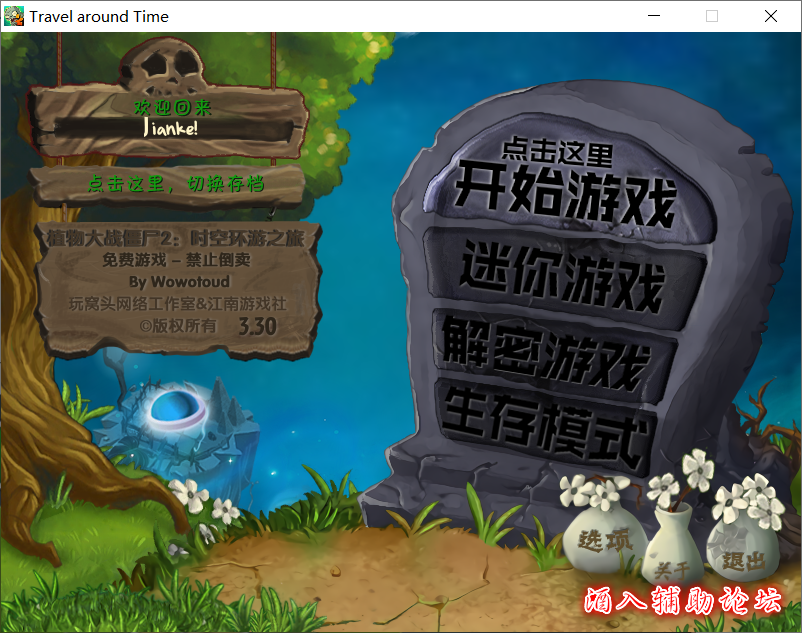Screen dimensions: 802x633
Task: Click the player name Jianke on the sign
Action: point(170,131)
